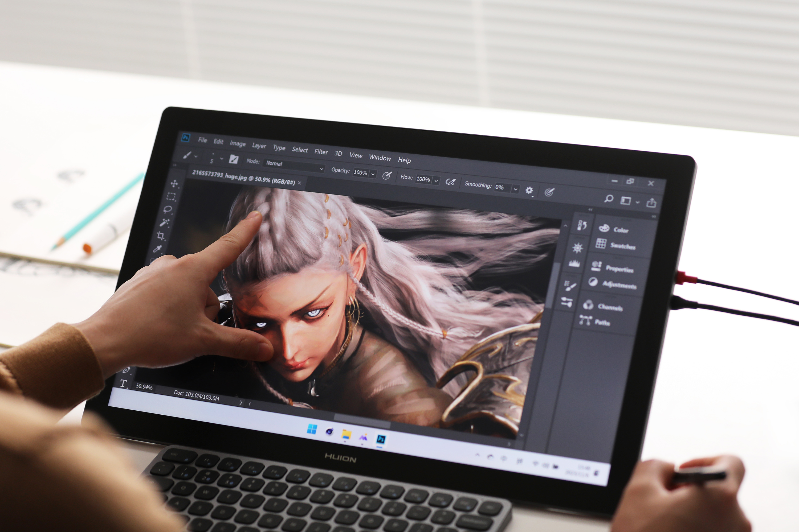Image resolution: width=799 pixels, height=532 pixels.
Task: Click the Opacity 100% value field
Action: click(x=360, y=172)
